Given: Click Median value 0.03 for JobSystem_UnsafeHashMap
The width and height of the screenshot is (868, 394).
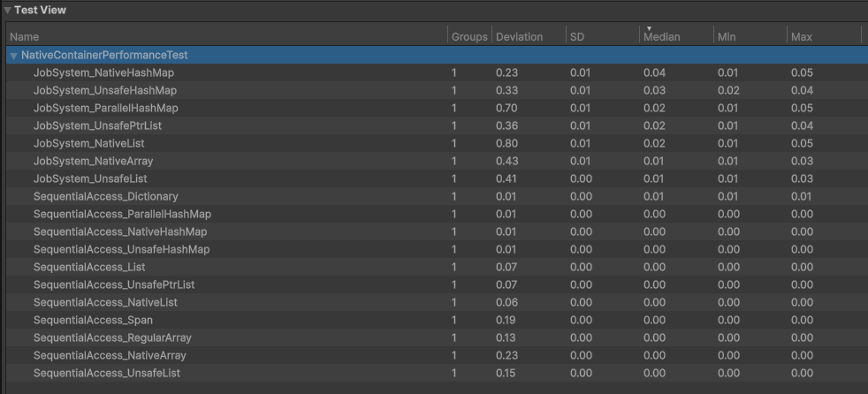Looking at the screenshot, I should click(x=654, y=90).
